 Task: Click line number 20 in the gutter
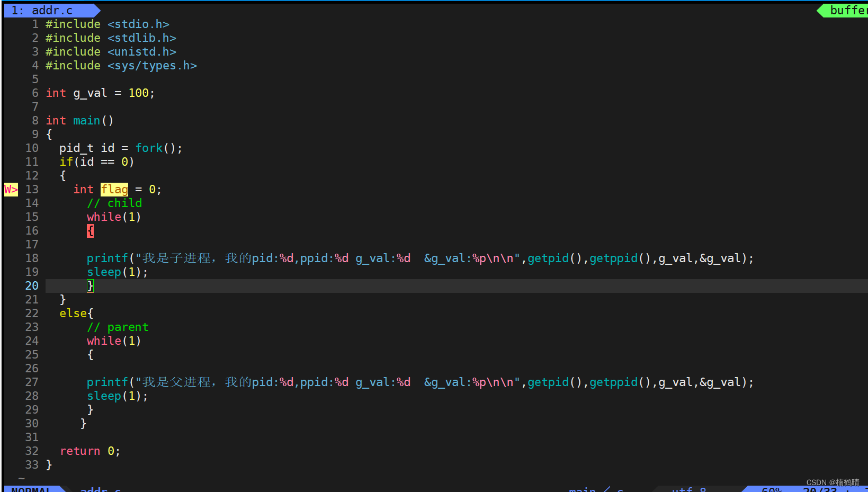point(32,285)
